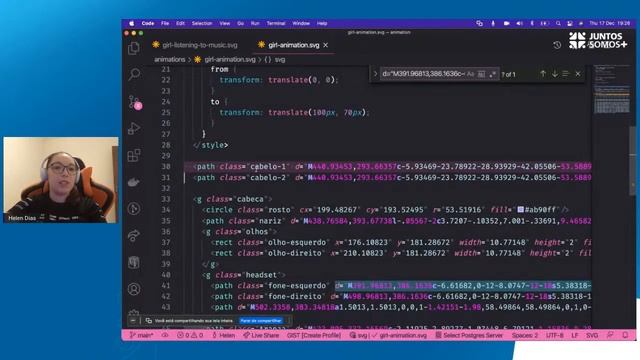The image size is (640, 360).
Task: Open the Extensions view
Action: click(134, 156)
